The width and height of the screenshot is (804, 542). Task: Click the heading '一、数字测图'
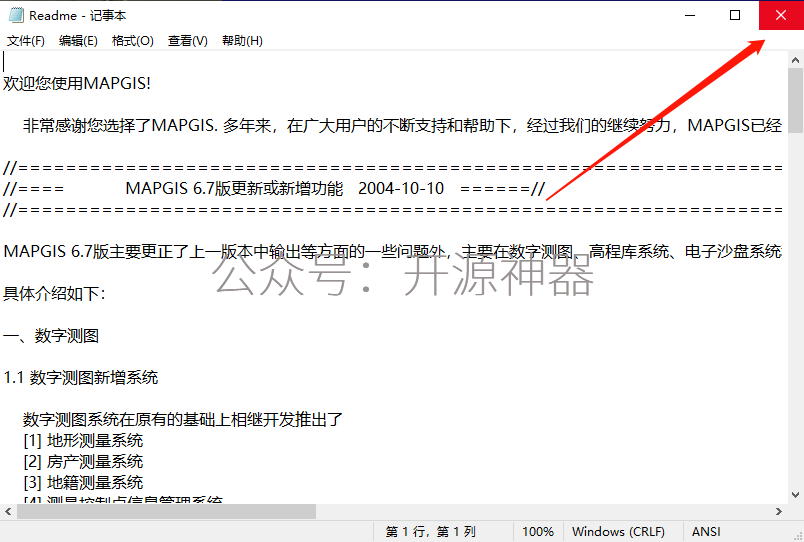(x=51, y=335)
